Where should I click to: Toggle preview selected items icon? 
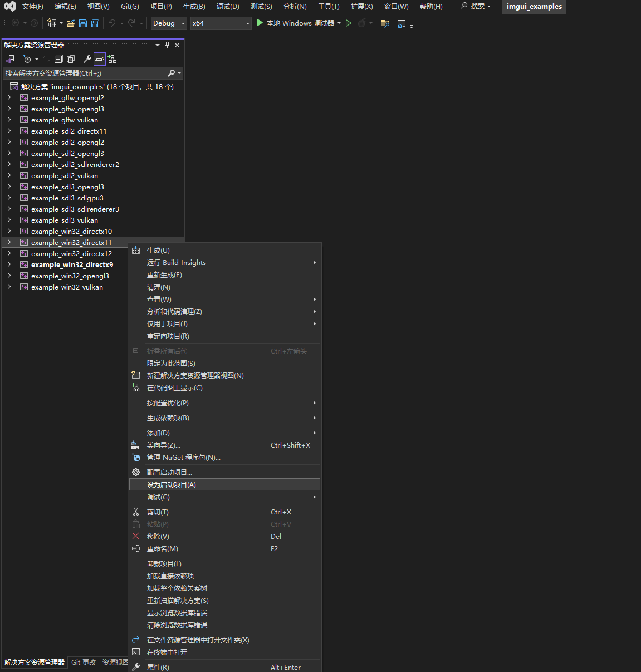click(100, 59)
